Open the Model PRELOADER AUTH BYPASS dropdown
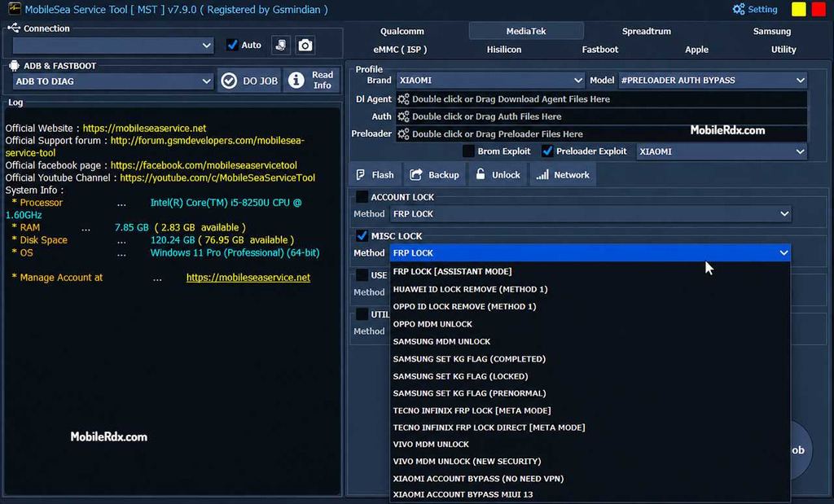 pyautogui.click(x=712, y=81)
